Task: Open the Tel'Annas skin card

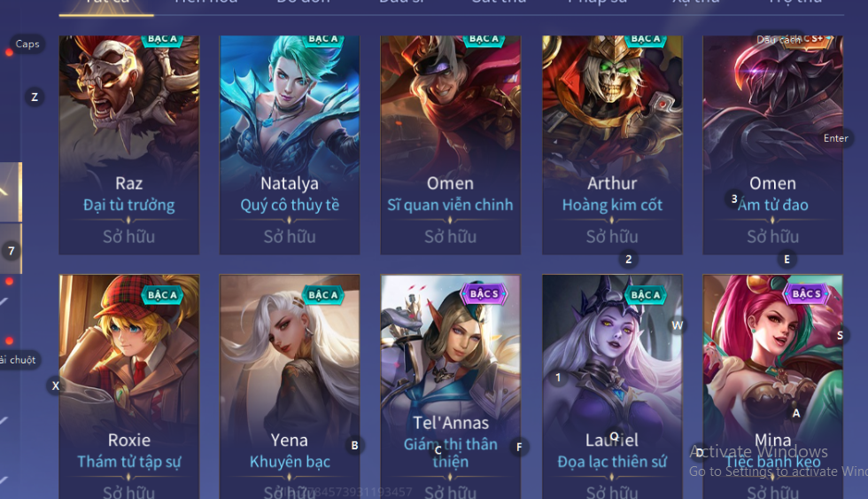Action: point(450,386)
